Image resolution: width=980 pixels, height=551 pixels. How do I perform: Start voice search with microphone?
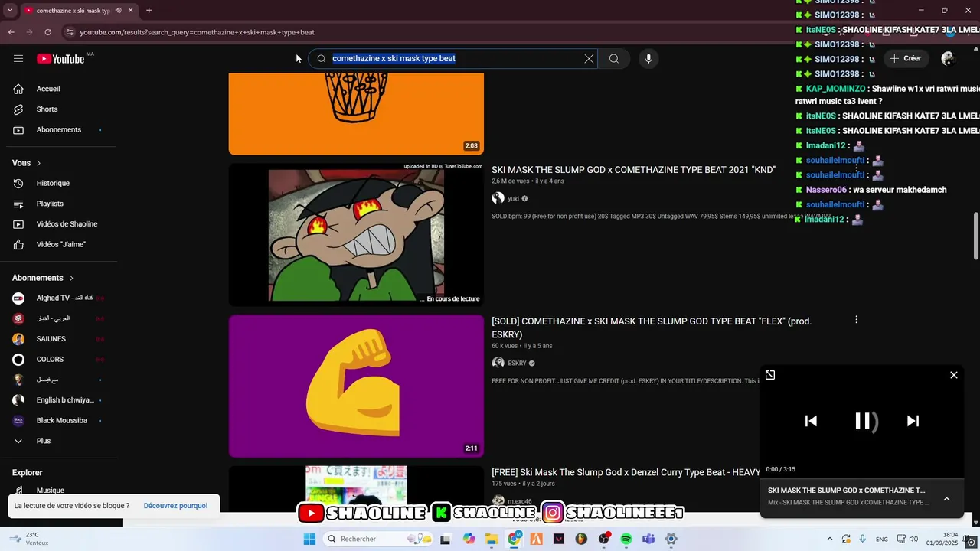pos(648,59)
